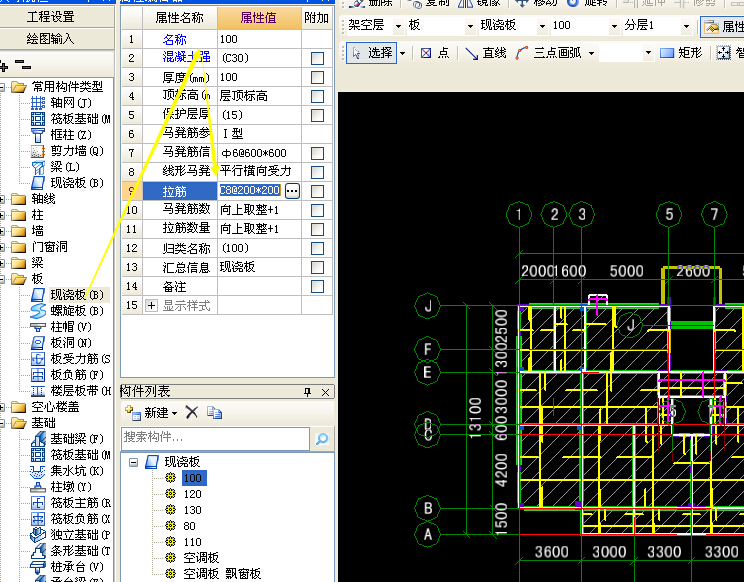Select the 轴网(J) grid icon
This screenshot has height=582, width=744.
coord(38,102)
